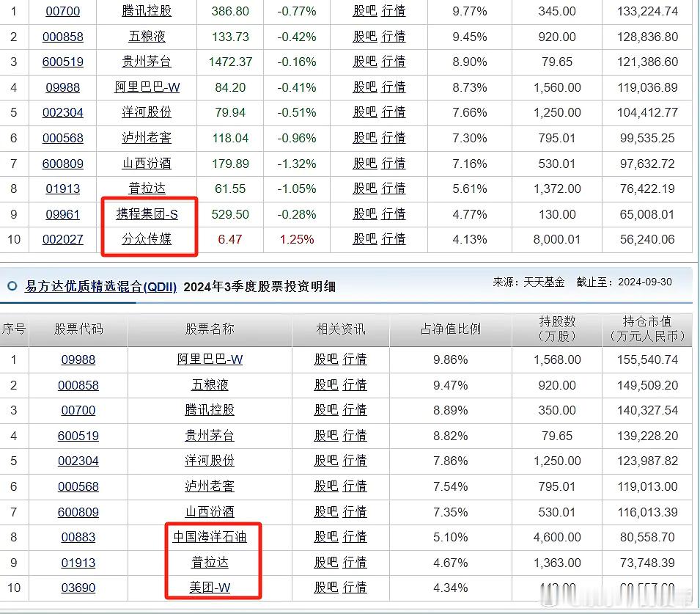Open 行情 link in 分众传媒 row
Image resolution: width=700 pixels, height=614 pixels.
pyautogui.click(x=394, y=240)
